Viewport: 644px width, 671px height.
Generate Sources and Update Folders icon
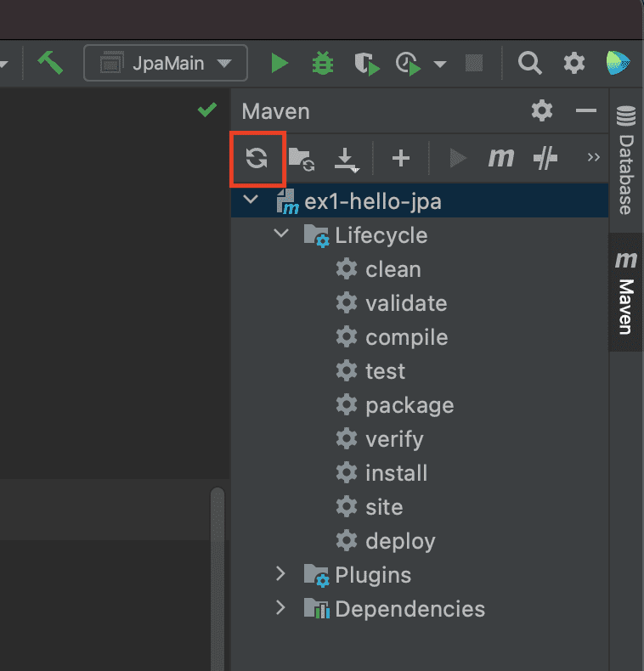[x=302, y=159]
